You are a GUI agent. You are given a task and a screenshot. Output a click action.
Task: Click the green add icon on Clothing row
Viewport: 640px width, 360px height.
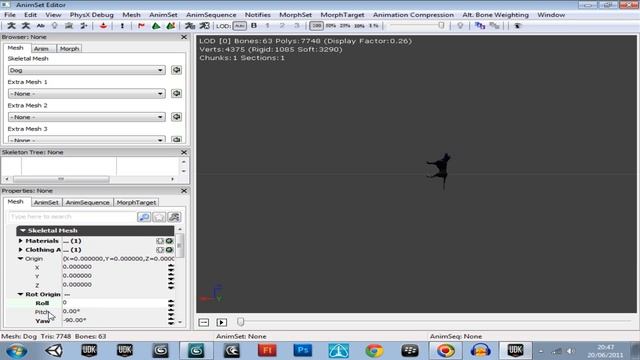pos(169,250)
